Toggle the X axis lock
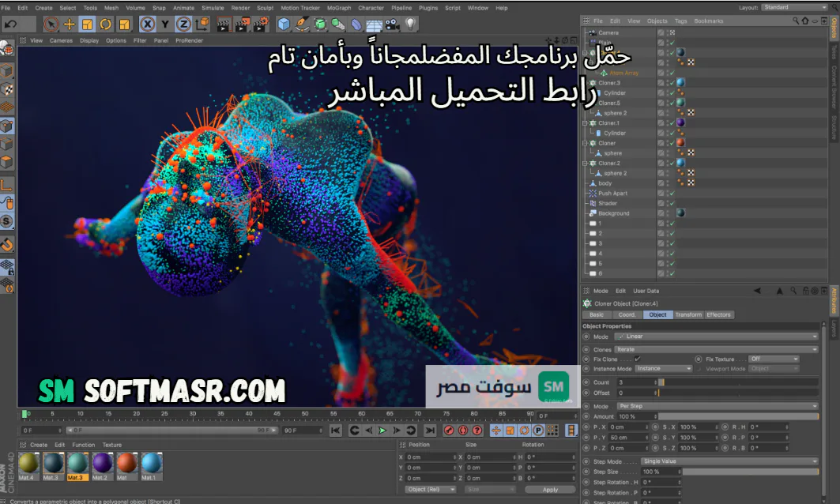The height and width of the screenshot is (504, 840). tap(147, 24)
